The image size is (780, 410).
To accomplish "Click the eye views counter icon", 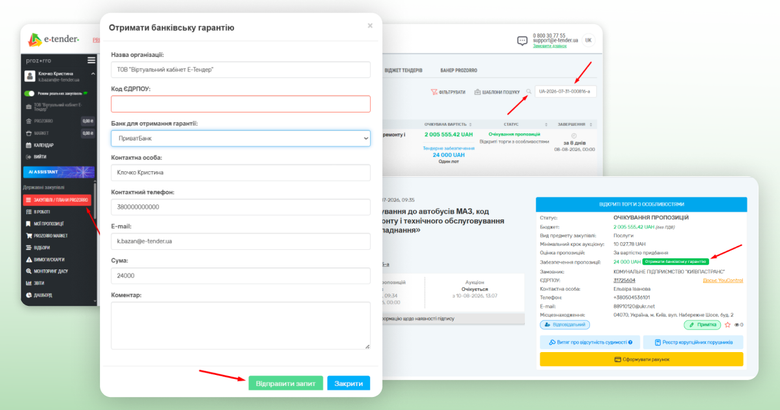I will click(x=739, y=325).
